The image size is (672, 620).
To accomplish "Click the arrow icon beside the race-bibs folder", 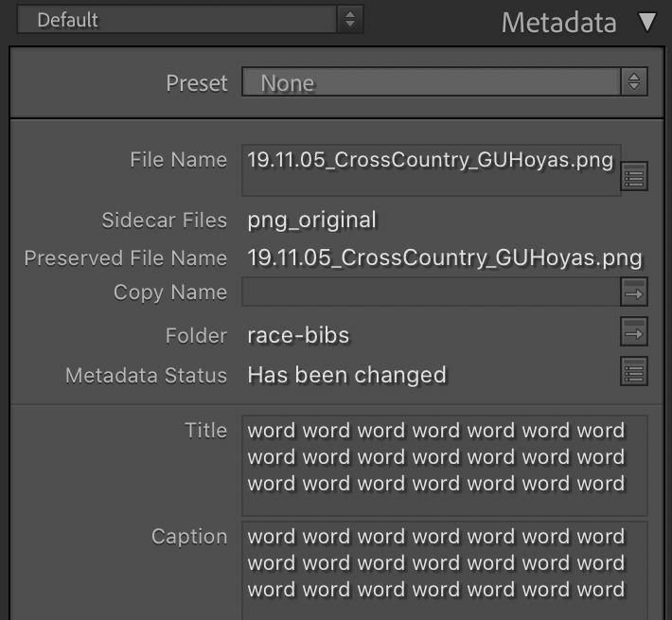I will [x=634, y=332].
